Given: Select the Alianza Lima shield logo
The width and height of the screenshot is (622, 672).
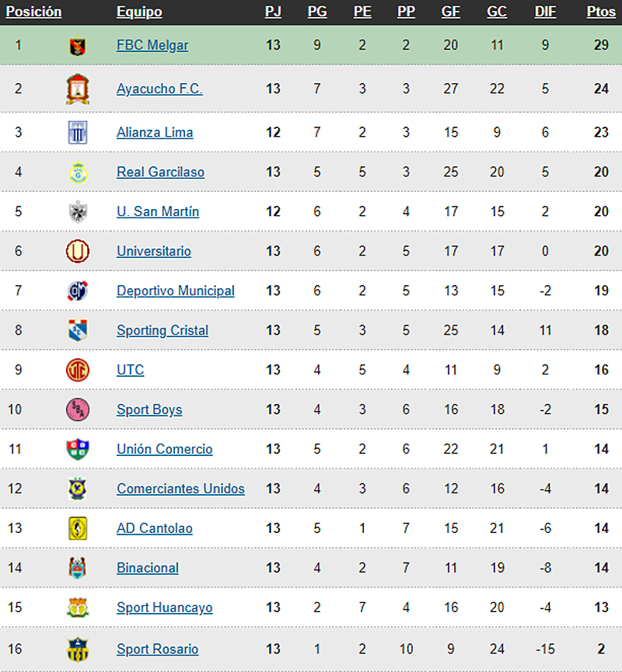Looking at the screenshot, I should pos(78,132).
